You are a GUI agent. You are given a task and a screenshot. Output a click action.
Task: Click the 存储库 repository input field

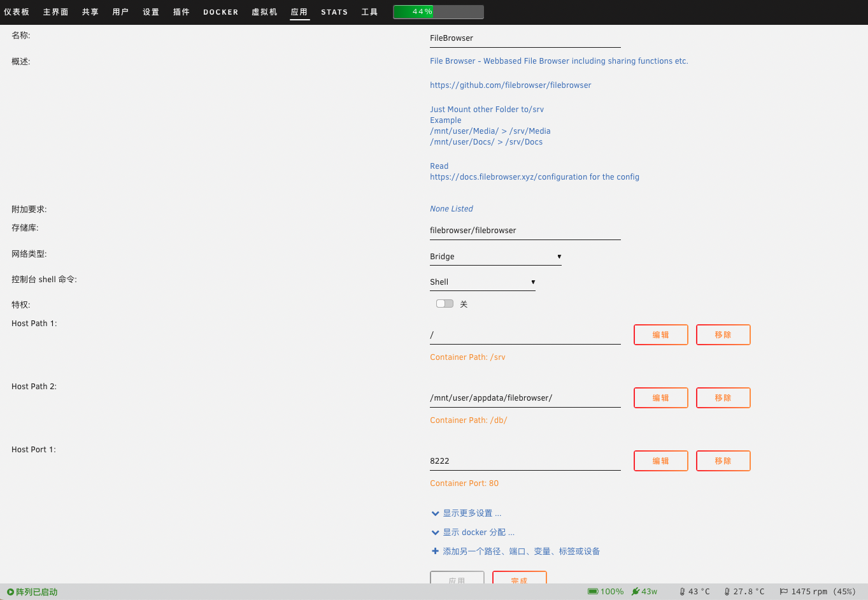tap(525, 230)
